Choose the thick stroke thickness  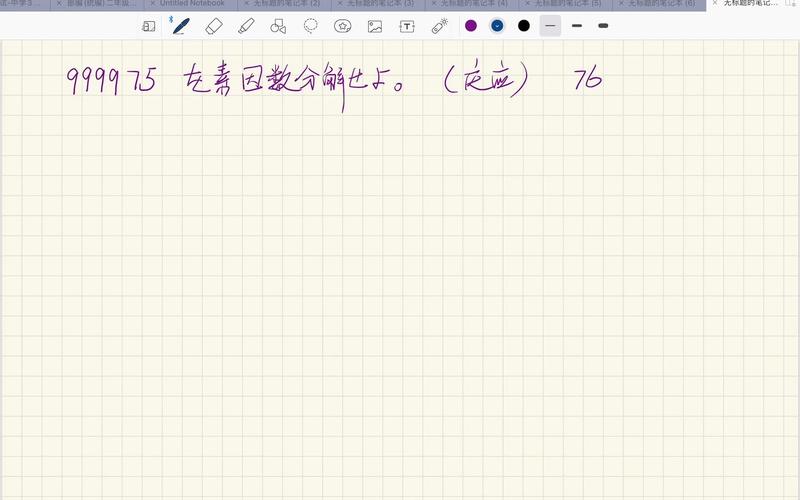tap(603, 26)
